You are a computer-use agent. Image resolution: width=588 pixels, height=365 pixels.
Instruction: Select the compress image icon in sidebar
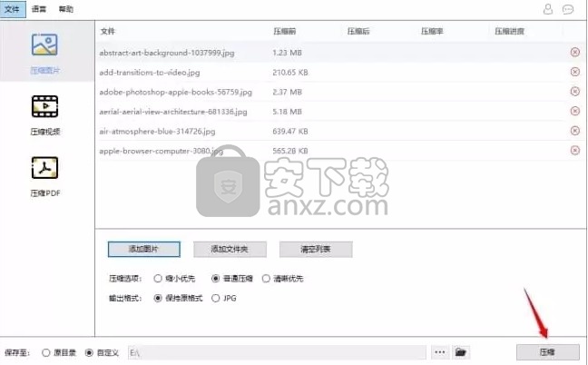(x=45, y=45)
